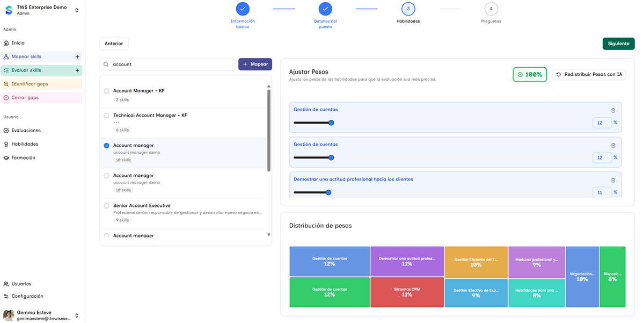This screenshot has height=323, width=644.
Task: Open 'Identificar gaps' in the sidebar
Action: pos(30,84)
